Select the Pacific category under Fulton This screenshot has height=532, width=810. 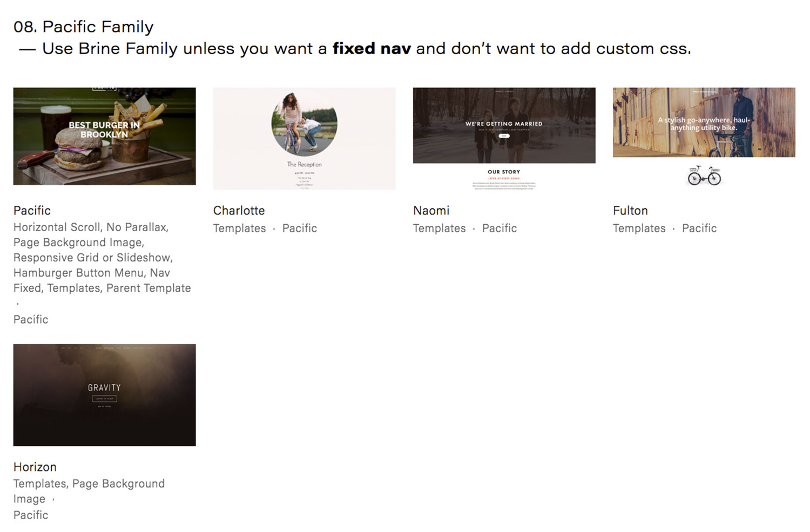click(x=699, y=228)
